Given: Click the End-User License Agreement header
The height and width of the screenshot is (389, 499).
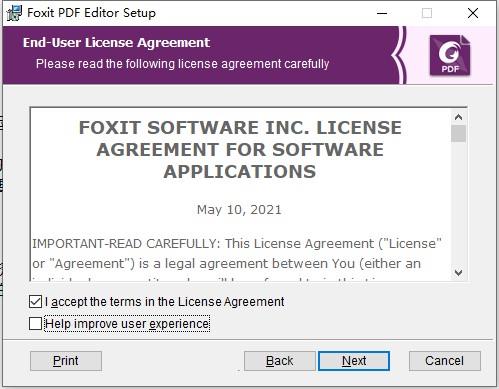Looking at the screenshot, I should click(116, 43).
